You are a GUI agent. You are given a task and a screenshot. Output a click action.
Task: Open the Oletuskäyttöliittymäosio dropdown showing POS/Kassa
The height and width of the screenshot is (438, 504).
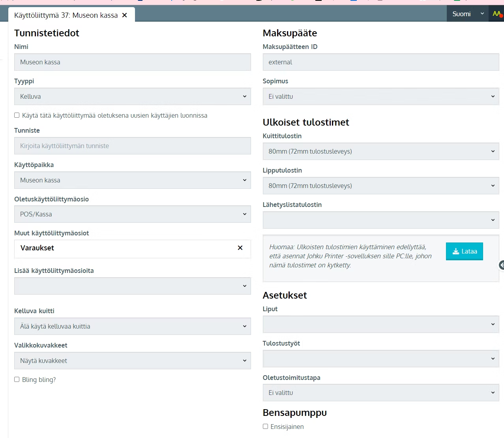tap(133, 214)
